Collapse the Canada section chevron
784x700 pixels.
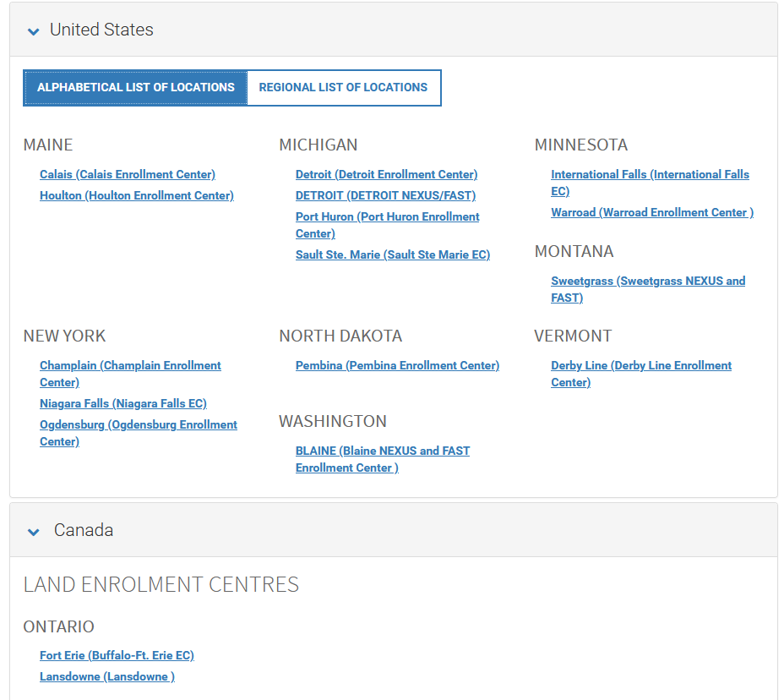tap(34, 532)
